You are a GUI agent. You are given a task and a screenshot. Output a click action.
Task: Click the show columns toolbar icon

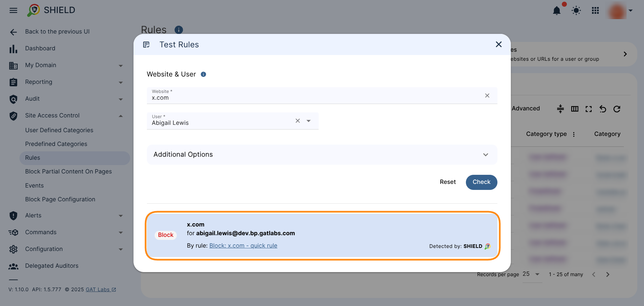click(575, 109)
